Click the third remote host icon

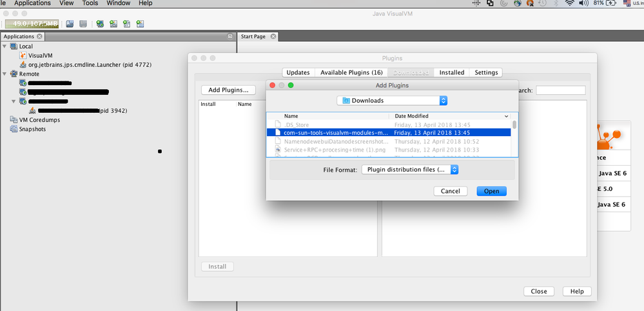click(x=23, y=101)
